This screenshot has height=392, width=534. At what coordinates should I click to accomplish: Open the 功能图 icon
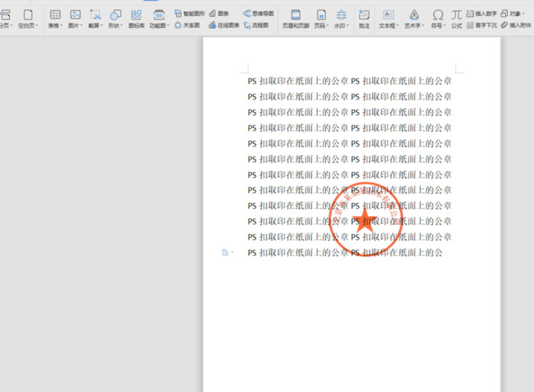pyautogui.click(x=159, y=14)
